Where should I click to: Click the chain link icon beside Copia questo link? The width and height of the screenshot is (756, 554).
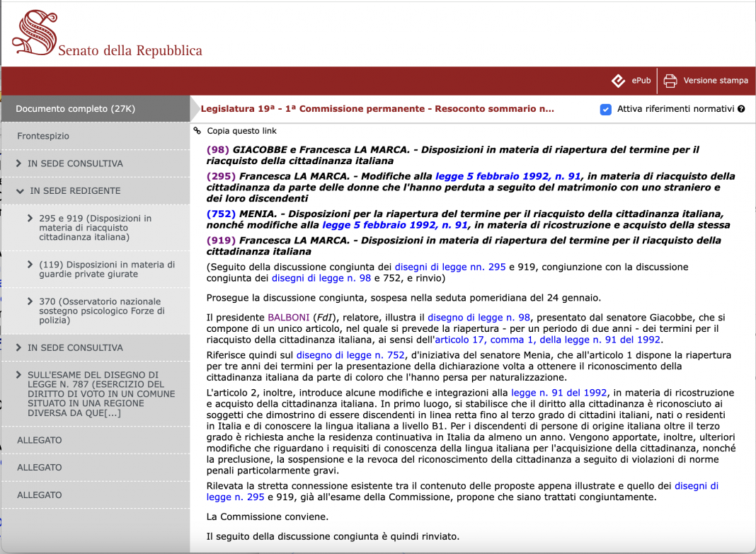tap(197, 131)
